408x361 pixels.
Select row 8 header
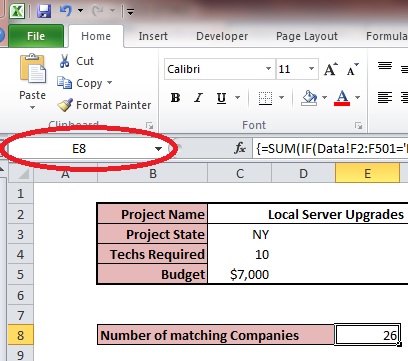(x=21, y=335)
